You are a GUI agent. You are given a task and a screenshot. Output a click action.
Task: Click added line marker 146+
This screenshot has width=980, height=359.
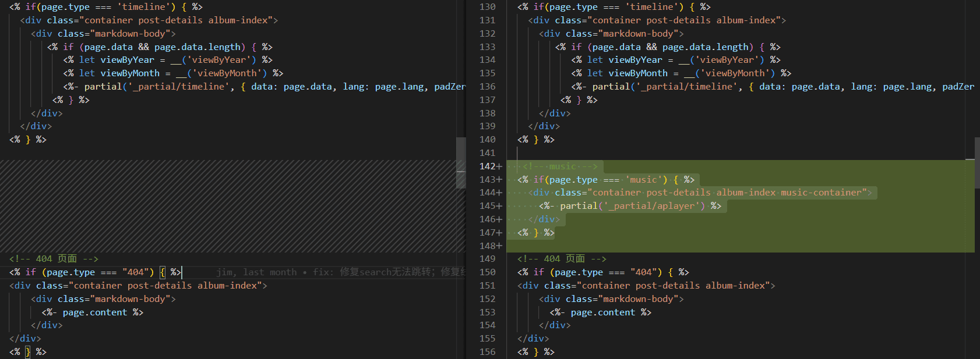(491, 219)
